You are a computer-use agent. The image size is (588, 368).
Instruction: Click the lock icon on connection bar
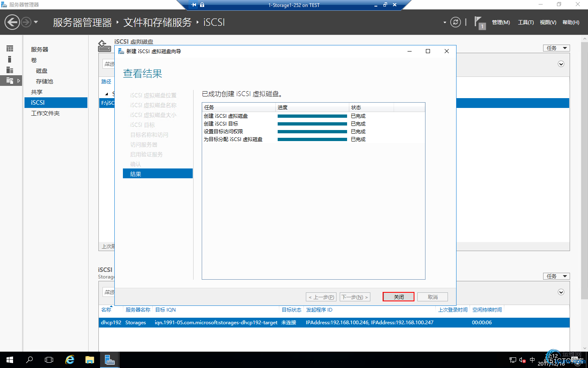coord(202,5)
